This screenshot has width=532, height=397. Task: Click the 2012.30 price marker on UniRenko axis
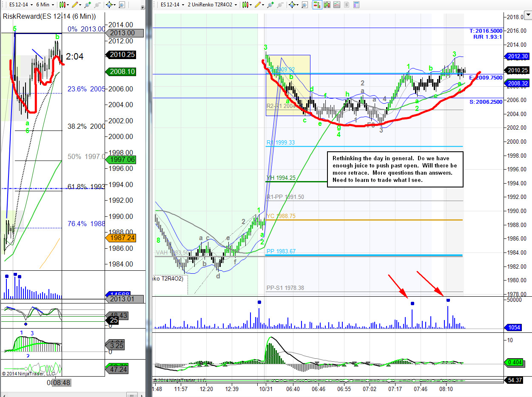click(517, 56)
